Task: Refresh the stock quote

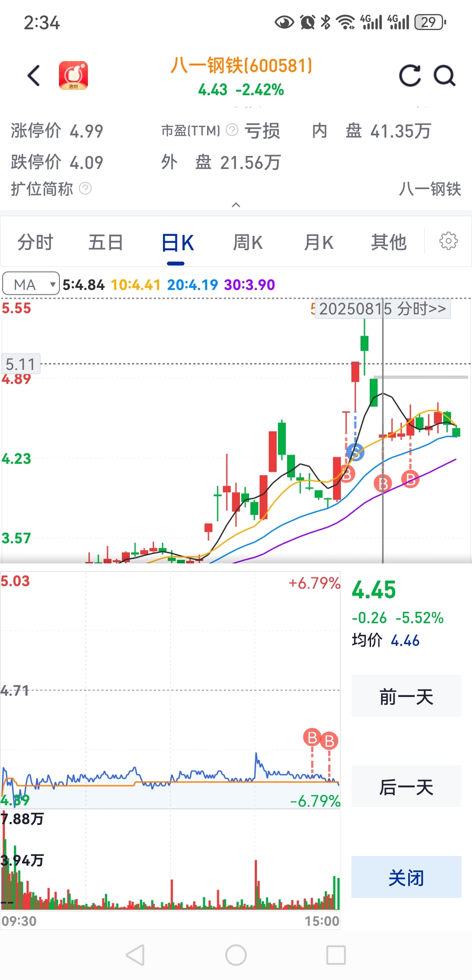Action: tap(410, 76)
